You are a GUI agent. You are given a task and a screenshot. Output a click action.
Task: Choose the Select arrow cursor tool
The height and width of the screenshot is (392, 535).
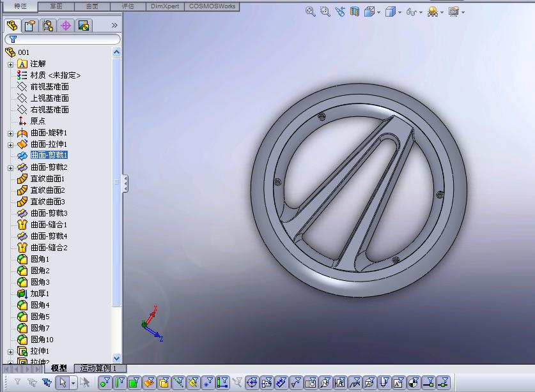click(63, 382)
